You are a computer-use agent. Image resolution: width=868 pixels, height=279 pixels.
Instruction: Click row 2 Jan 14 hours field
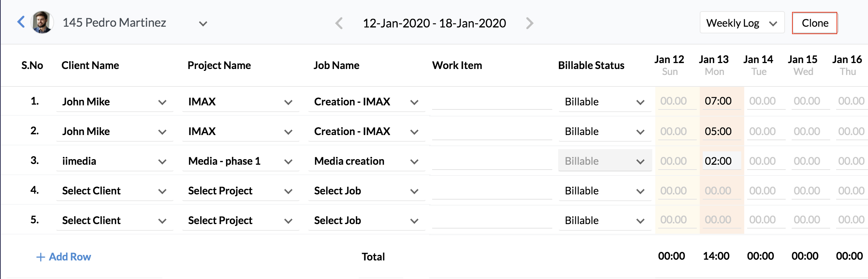pos(762,131)
